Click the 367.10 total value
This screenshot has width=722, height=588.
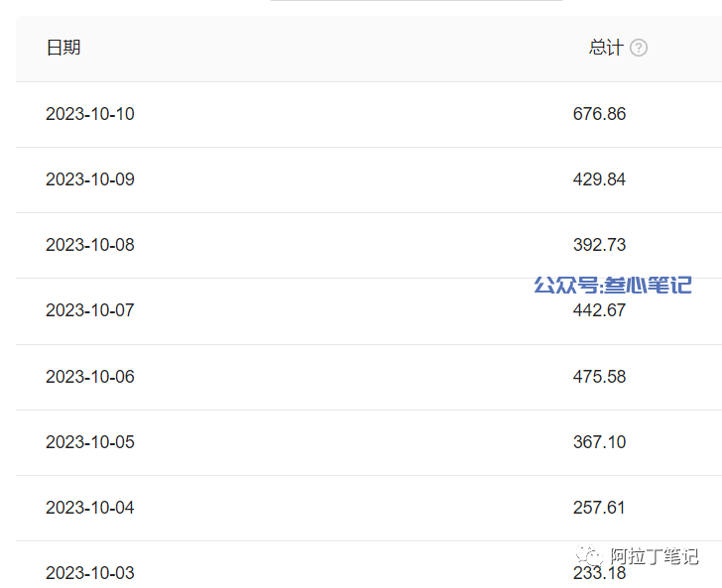coord(599,442)
